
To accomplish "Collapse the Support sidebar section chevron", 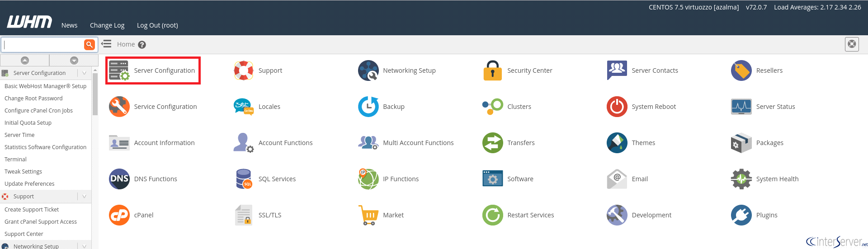I will (84, 196).
